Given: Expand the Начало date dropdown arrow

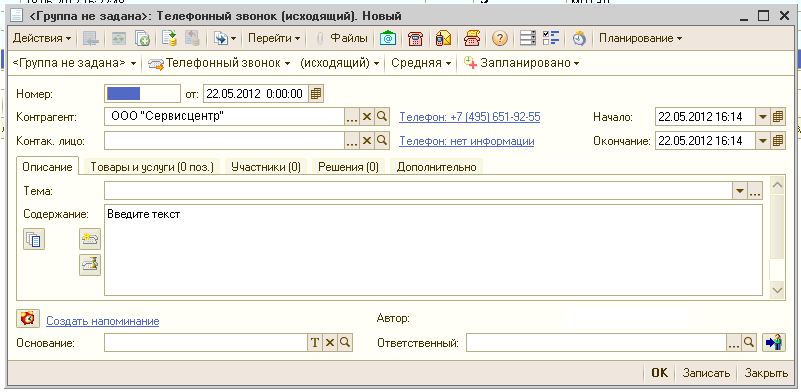Looking at the screenshot, I should (763, 117).
